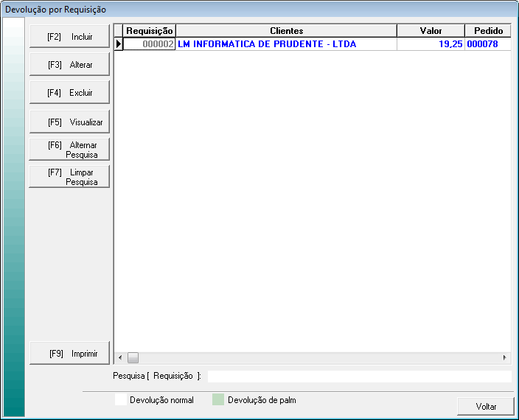Viewport: 519px width, 420px height.
Task: Click the green Devolução de palm swatch
Action: click(217, 400)
